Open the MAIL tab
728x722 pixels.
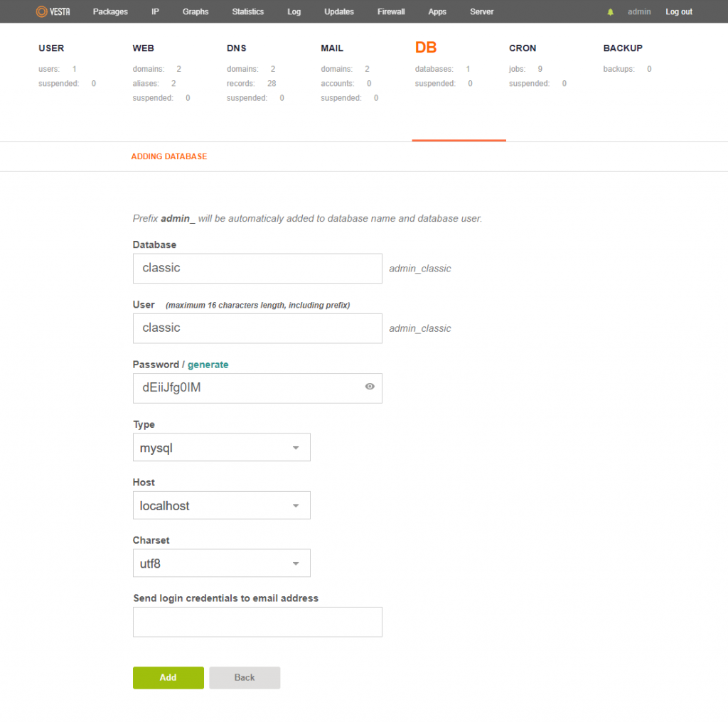point(331,48)
